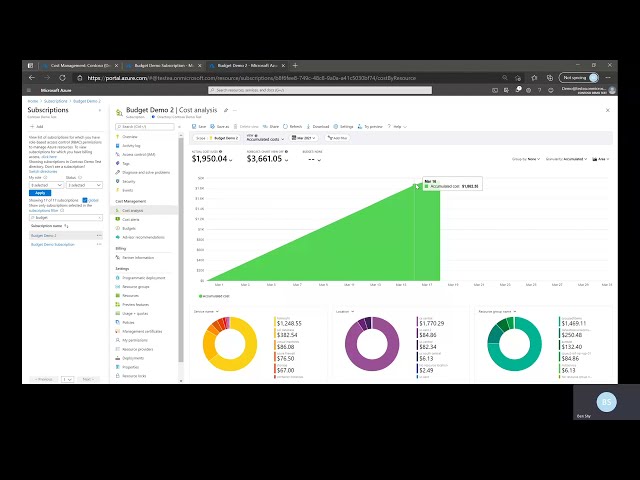
Task: Open Access control (IAM) menu item
Action: [139, 155]
